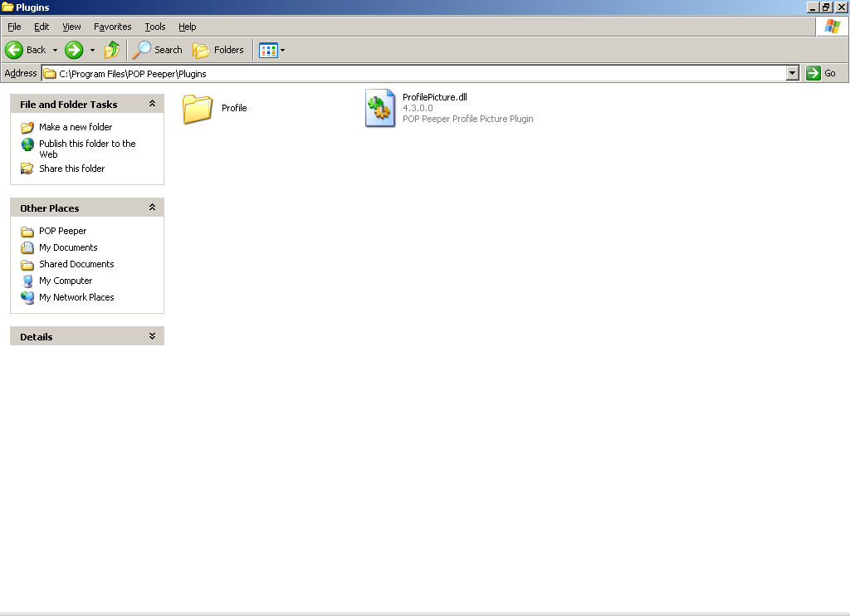Click the Folders label in toolbar
The height and width of the screenshot is (616, 850).
[x=229, y=50]
